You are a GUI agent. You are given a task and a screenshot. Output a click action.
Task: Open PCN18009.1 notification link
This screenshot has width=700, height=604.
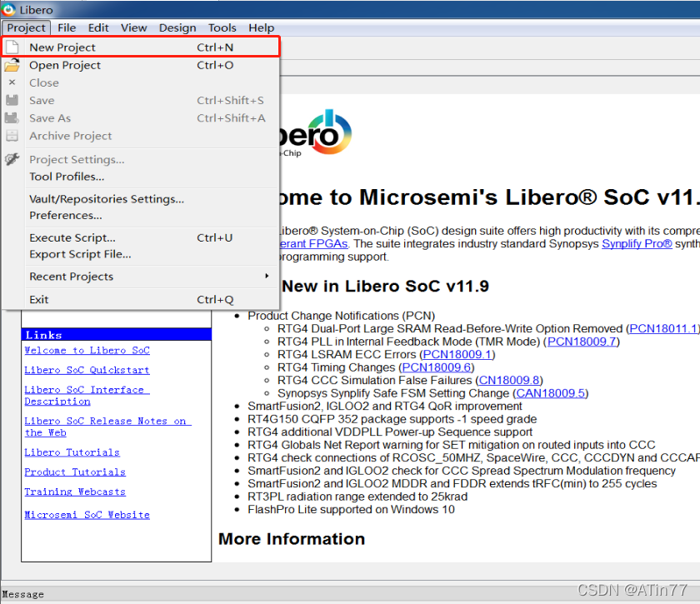[457, 354]
